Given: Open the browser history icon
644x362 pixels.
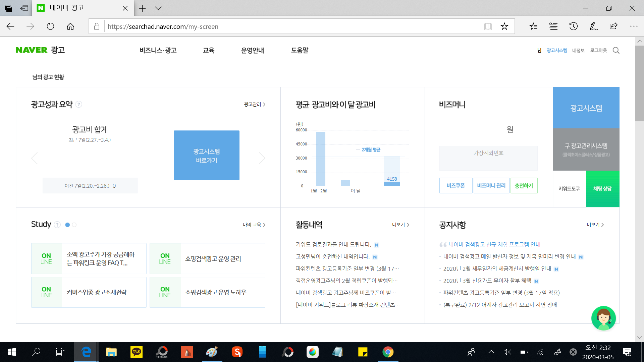Looking at the screenshot, I should [x=574, y=26].
